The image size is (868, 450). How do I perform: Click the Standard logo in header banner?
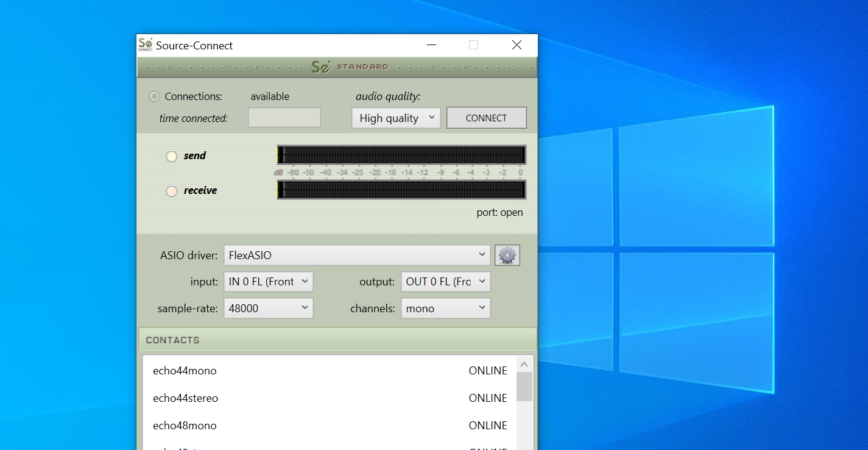[349, 67]
